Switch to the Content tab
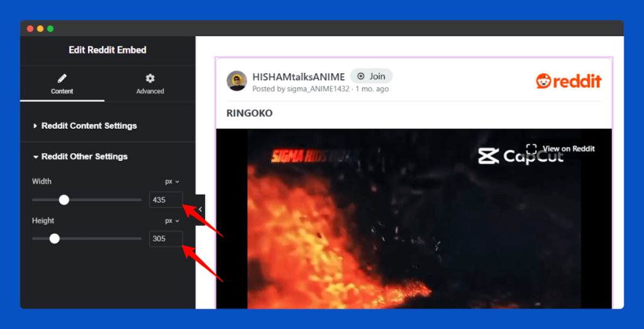 pyautogui.click(x=62, y=84)
